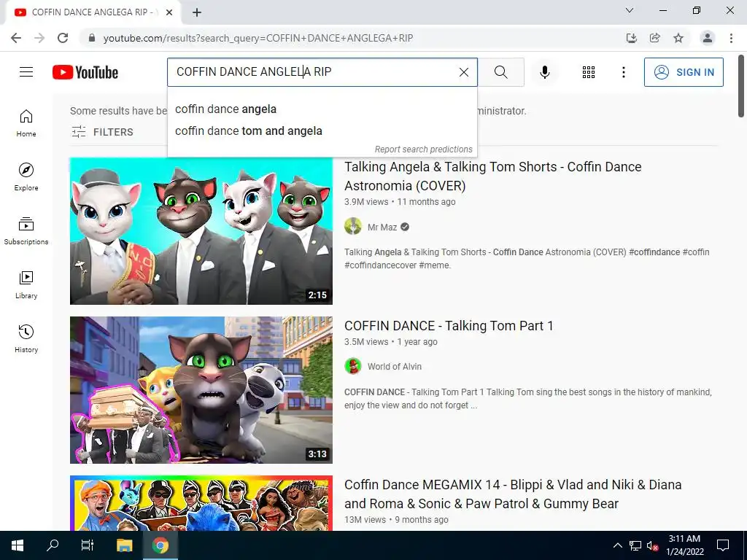Click the YouTube logo
Screen dimensions: 747x560
coord(85,72)
